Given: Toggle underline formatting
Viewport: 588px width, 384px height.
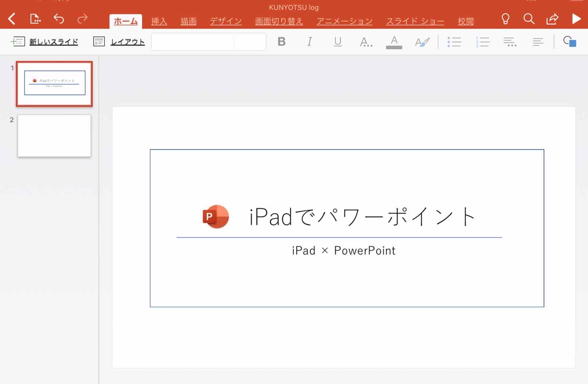Looking at the screenshot, I should [x=338, y=42].
